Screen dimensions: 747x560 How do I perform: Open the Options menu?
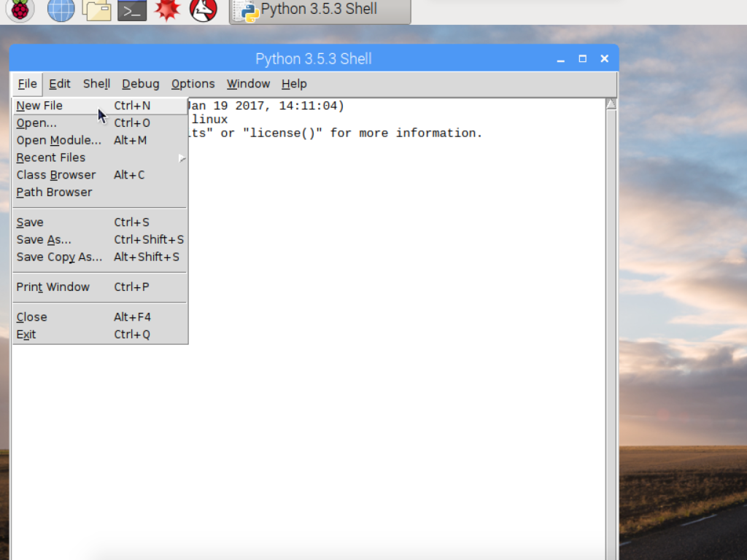click(x=193, y=85)
